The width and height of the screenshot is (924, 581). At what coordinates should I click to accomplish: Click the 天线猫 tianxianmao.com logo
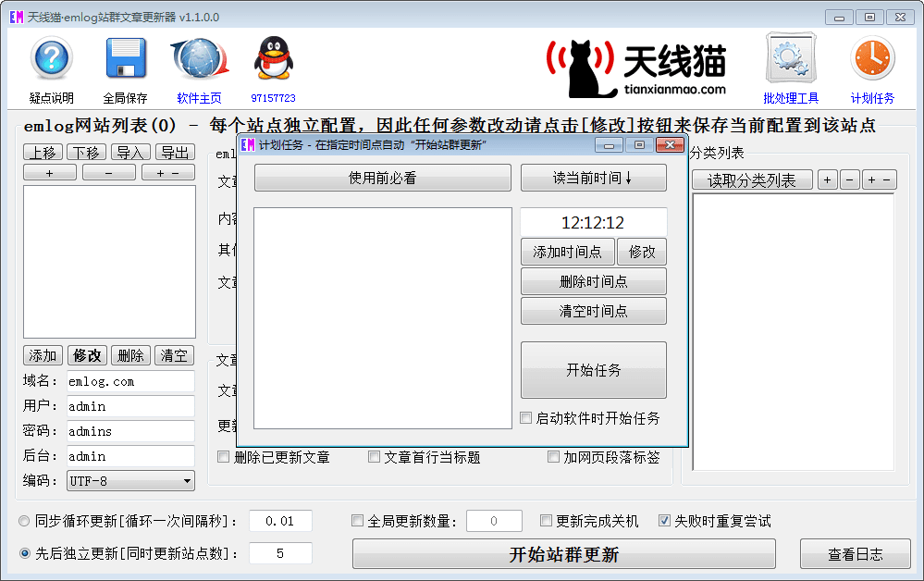coord(636,68)
